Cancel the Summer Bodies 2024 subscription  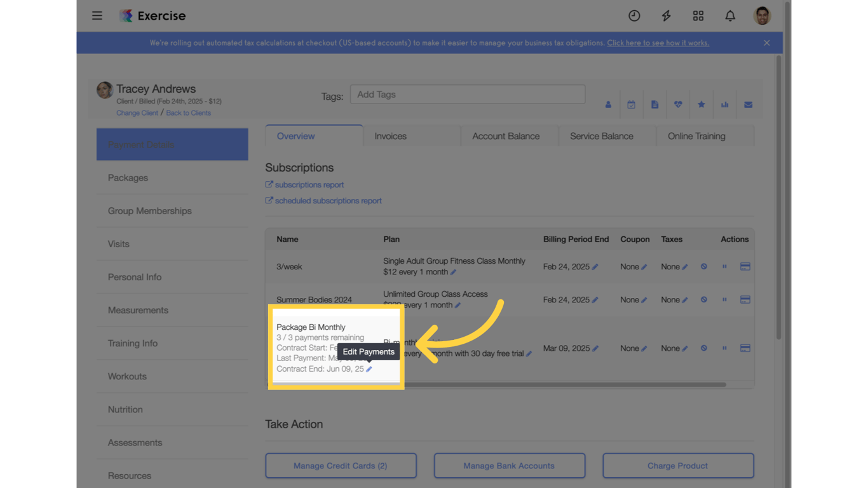pyautogui.click(x=703, y=299)
